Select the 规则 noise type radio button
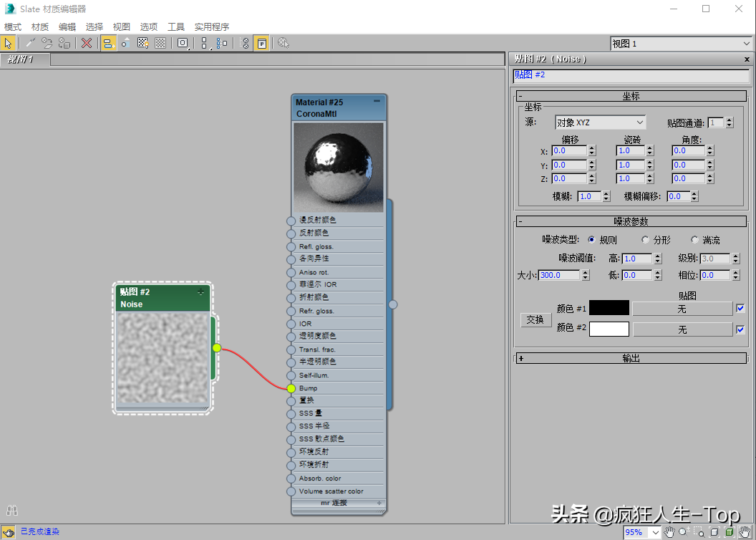 591,240
